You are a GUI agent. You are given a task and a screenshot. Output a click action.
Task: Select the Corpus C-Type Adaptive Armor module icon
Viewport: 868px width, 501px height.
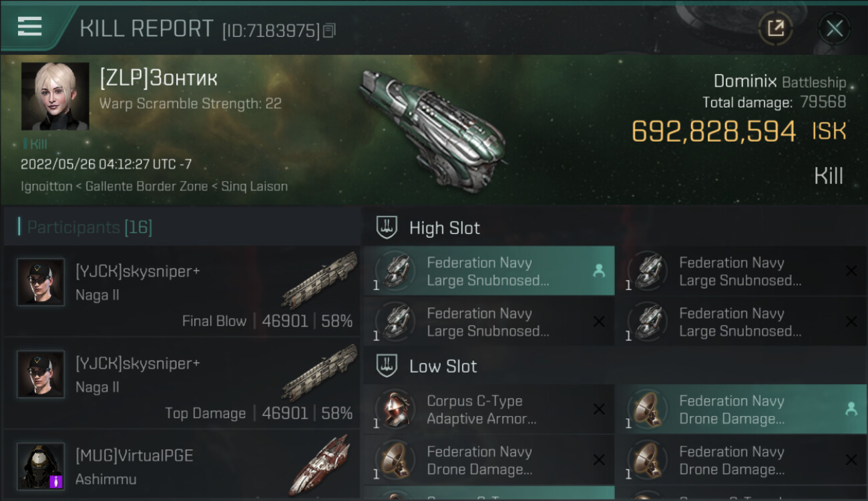395,409
